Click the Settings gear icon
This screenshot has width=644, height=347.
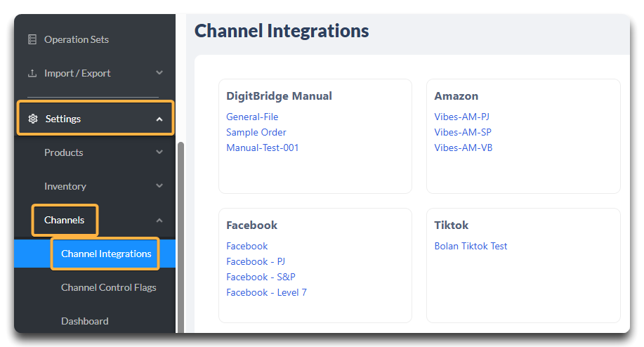[x=33, y=119]
